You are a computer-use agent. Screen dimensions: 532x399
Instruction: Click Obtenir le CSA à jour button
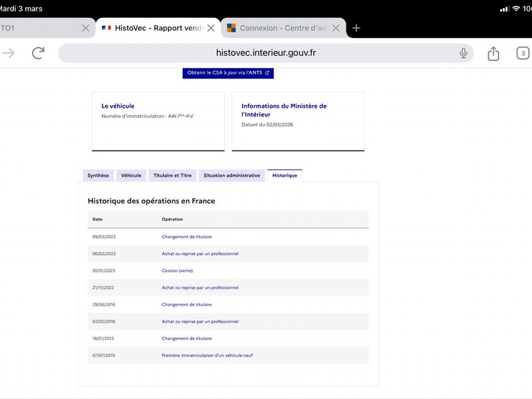pyautogui.click(x=228, y=72)
